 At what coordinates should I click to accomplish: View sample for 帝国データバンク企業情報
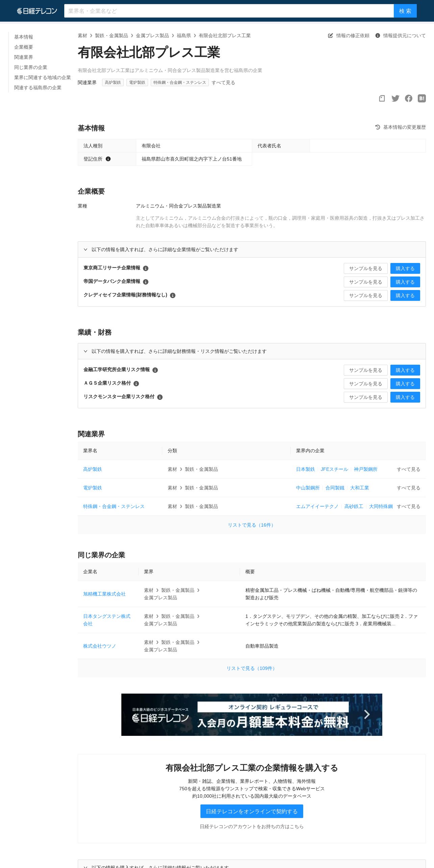coord(366,282)
